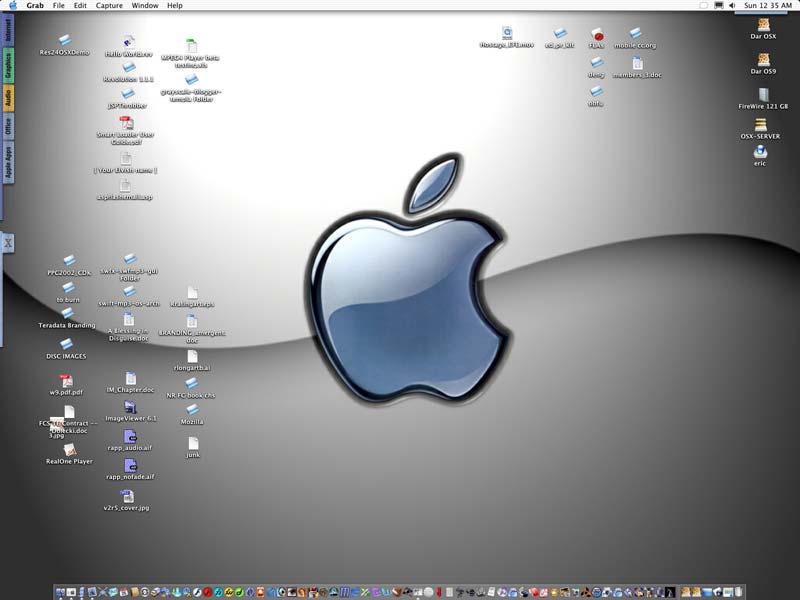The image size is (800, 600).
Task: Select the to burn folder
Action: pyautogui.click(x=68, y=293)
